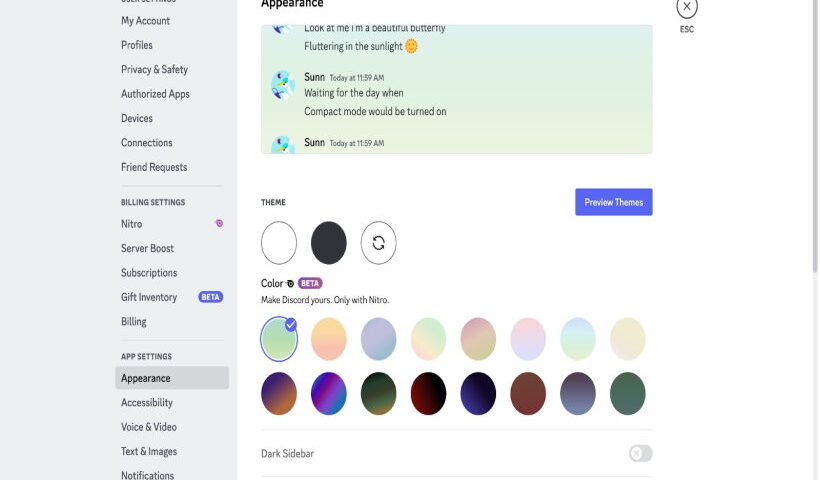This screenshot has width=820, height=480.
Task: Click the 'Compact mode would be turned on' message
Action: [x=375, y=111]
